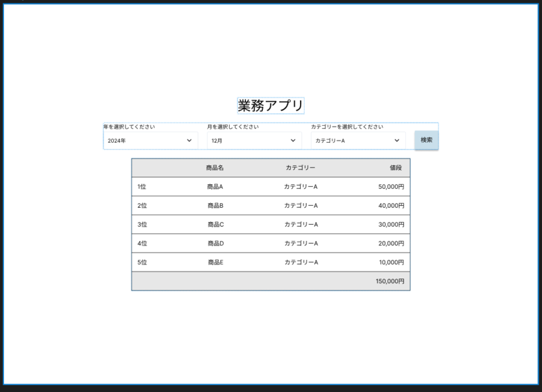Open the month dropdown showing 12月
Viewport: 542px width, 392px height.
click(255, 141)
